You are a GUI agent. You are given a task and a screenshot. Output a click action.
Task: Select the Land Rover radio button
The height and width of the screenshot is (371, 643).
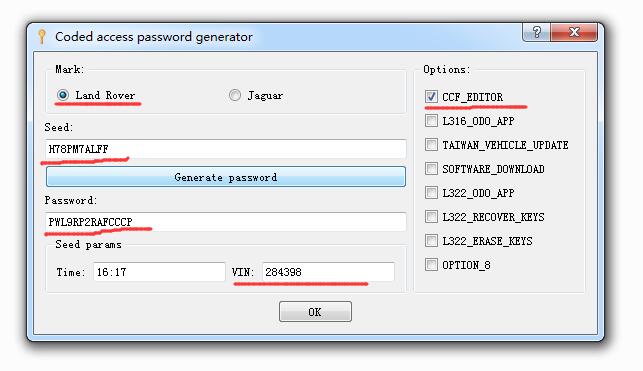click(63, 95)
